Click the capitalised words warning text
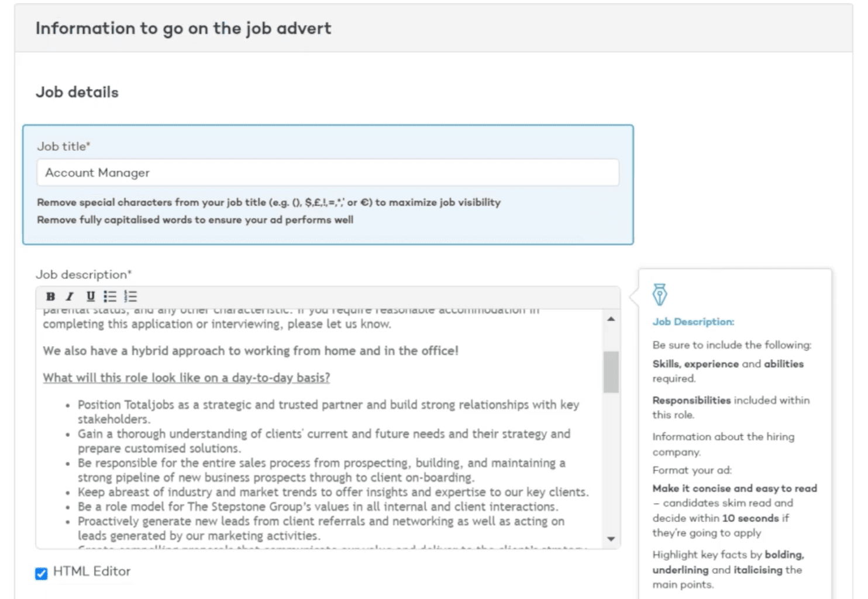 (195, 220)
